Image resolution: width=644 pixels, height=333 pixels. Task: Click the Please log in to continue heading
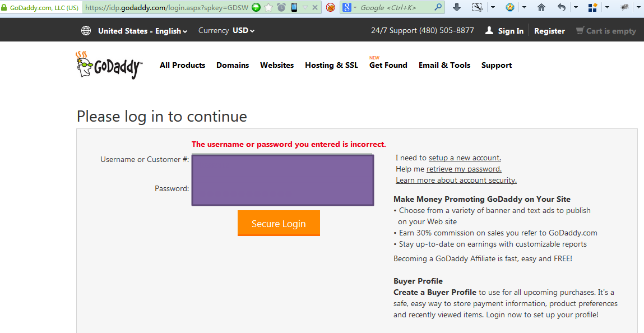[x=162, y=116]
